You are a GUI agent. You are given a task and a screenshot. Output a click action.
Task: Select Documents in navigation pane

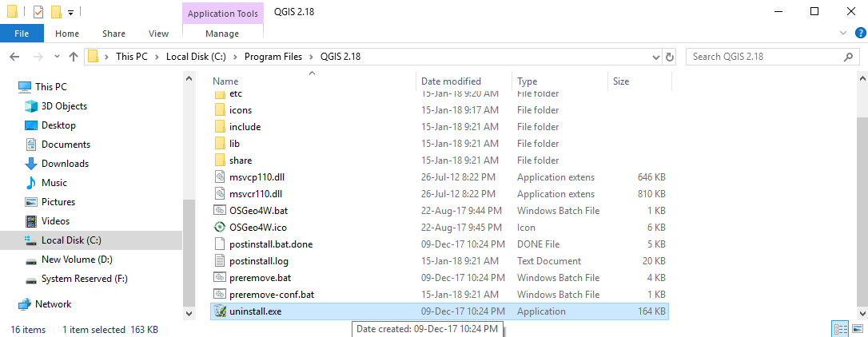tap(66, 145)
